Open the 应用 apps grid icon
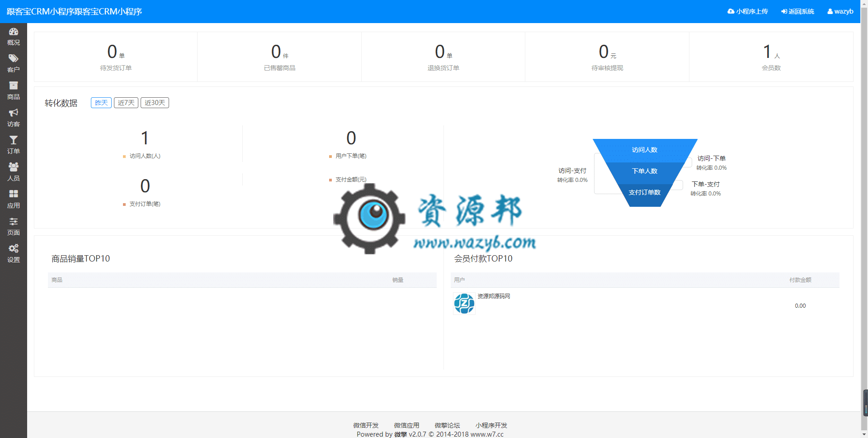The width and height of the screenshot is (868, 438). [x=14, y=194]
